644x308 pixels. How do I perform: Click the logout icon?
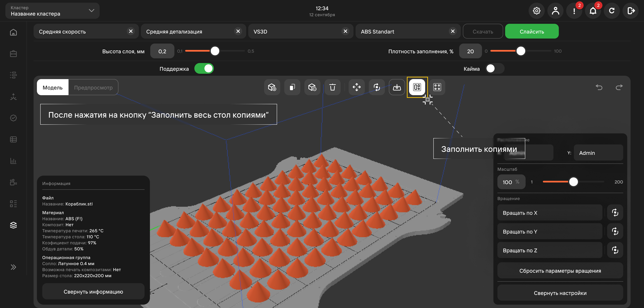(x=631, y=11)
